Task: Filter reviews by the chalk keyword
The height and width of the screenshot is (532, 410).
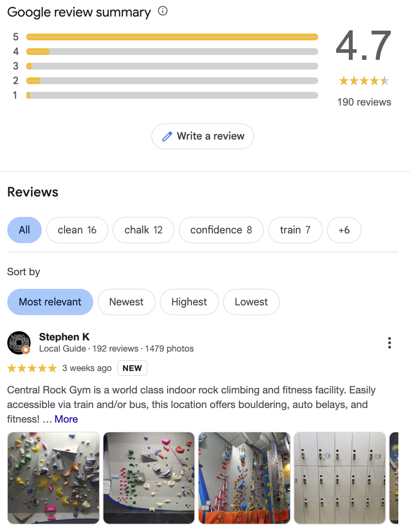Action: (x=143, y=230)
